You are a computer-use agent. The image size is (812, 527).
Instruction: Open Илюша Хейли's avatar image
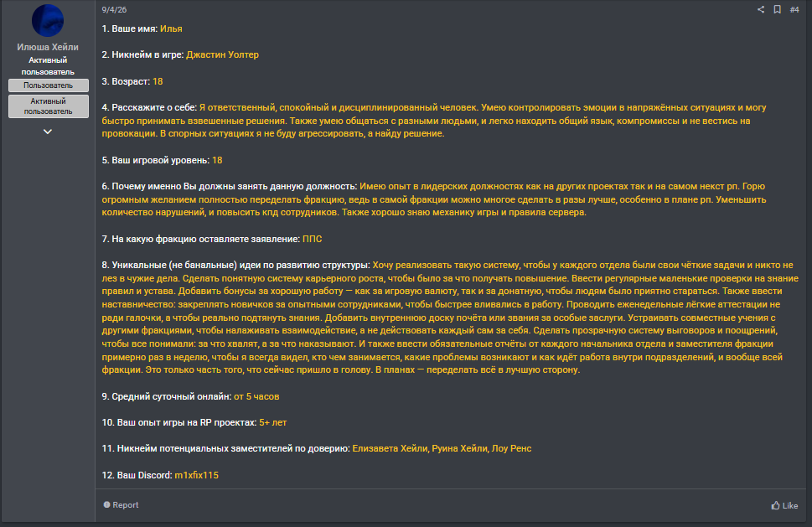(48, 21)
